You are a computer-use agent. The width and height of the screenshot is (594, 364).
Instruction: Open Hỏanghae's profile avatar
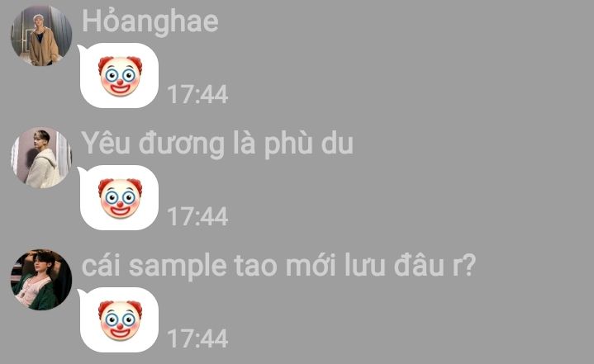tap(41, 35)
